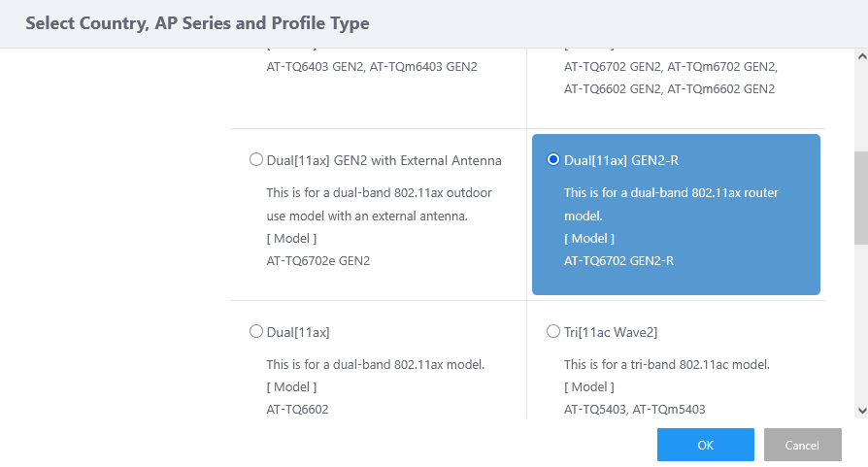Click the AT-TQ6702 GEN2-R model text

(618, 261)
